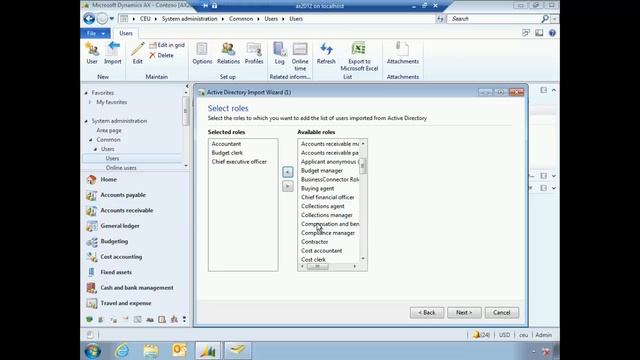Open the File menu

[96, 33]
